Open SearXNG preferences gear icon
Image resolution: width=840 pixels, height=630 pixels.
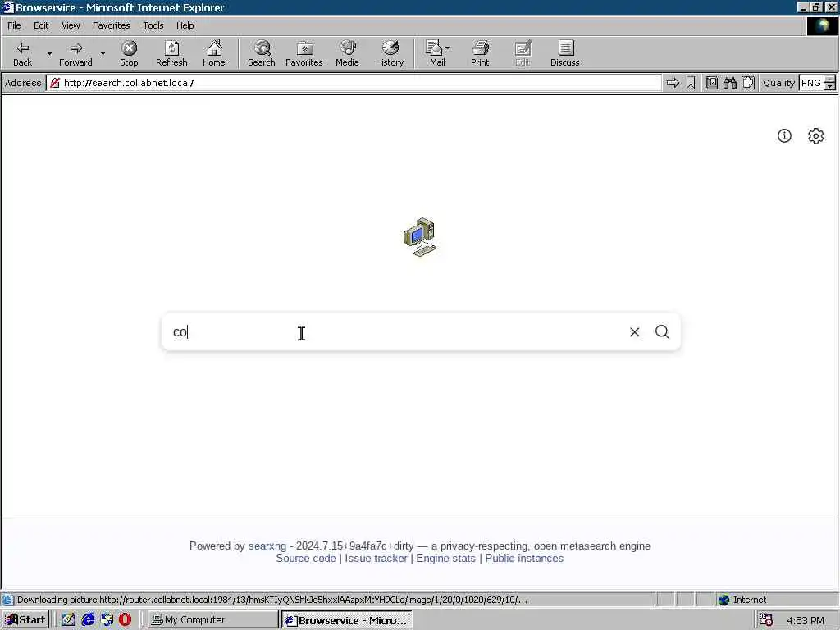pyautogui.click(x=815, y=136)
